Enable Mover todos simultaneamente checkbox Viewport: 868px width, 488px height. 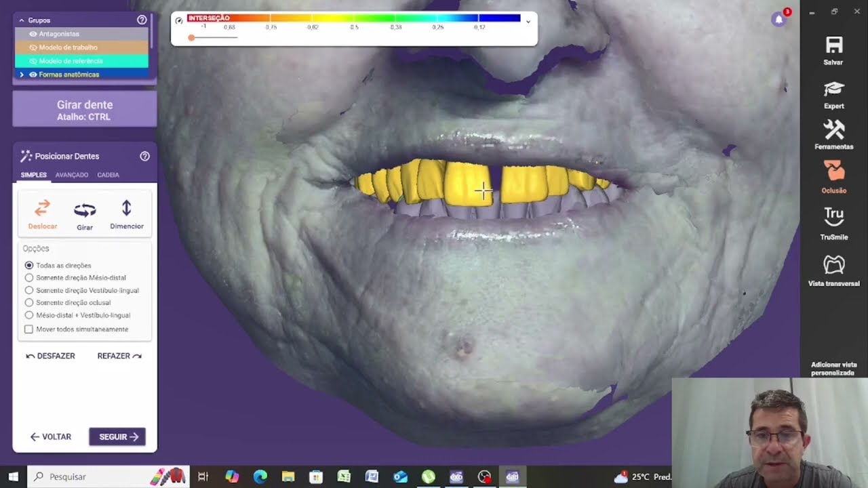[x=28, y=329]
